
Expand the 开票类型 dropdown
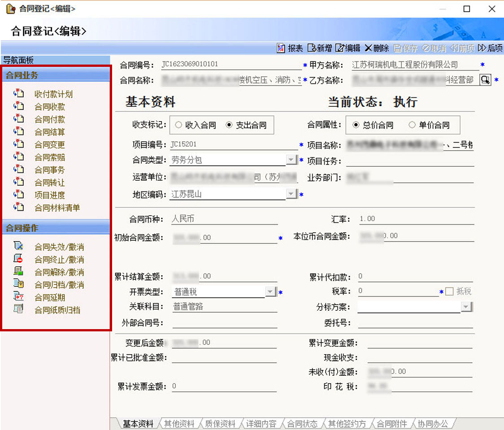coord(270,292)
